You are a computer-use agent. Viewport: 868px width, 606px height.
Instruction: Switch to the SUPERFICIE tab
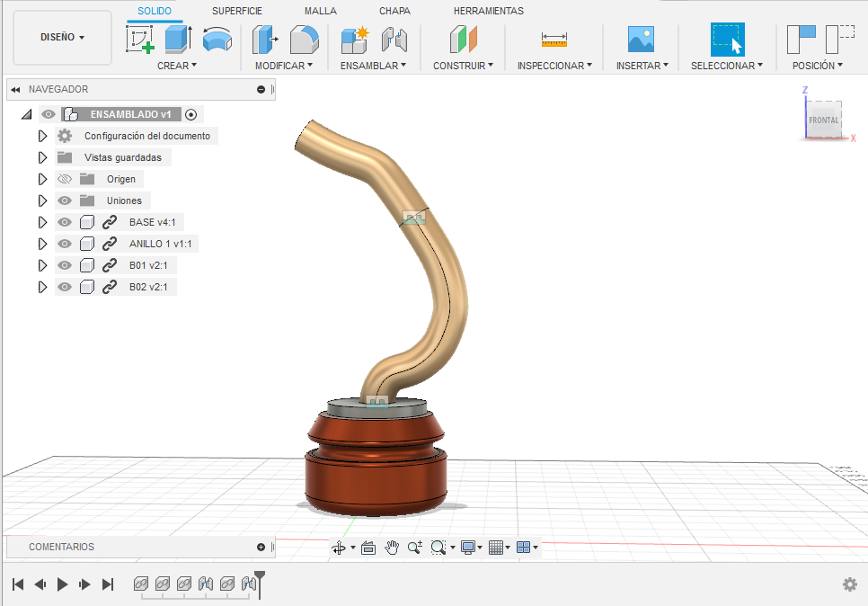click(237, 11)
